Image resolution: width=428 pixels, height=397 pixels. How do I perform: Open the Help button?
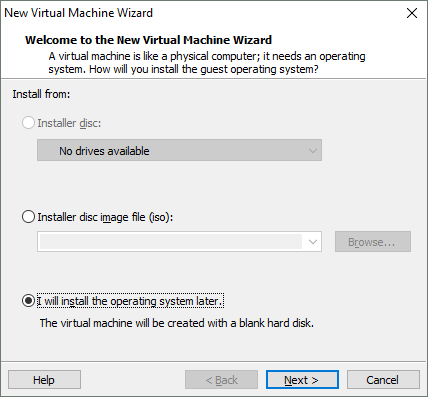(44, 380)
